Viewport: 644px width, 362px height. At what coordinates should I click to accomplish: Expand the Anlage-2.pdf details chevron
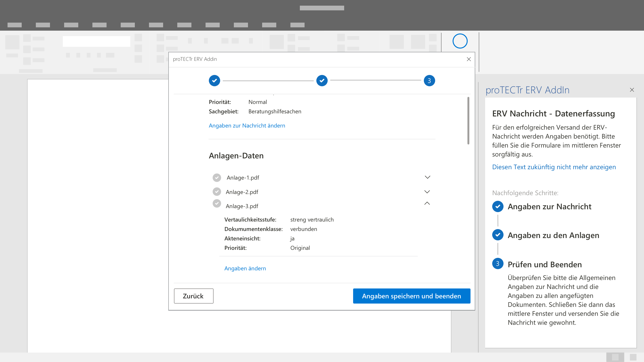click(427, 192)
